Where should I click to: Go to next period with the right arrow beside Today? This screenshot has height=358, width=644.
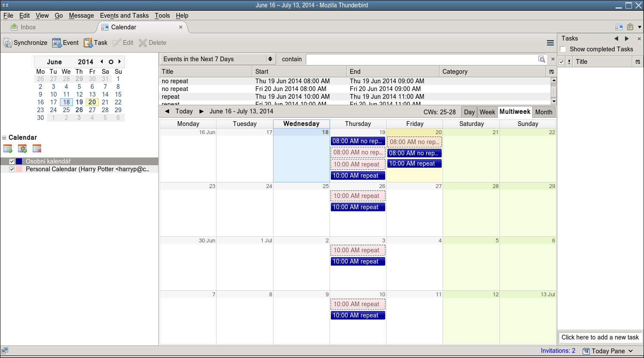coord(201,111)
